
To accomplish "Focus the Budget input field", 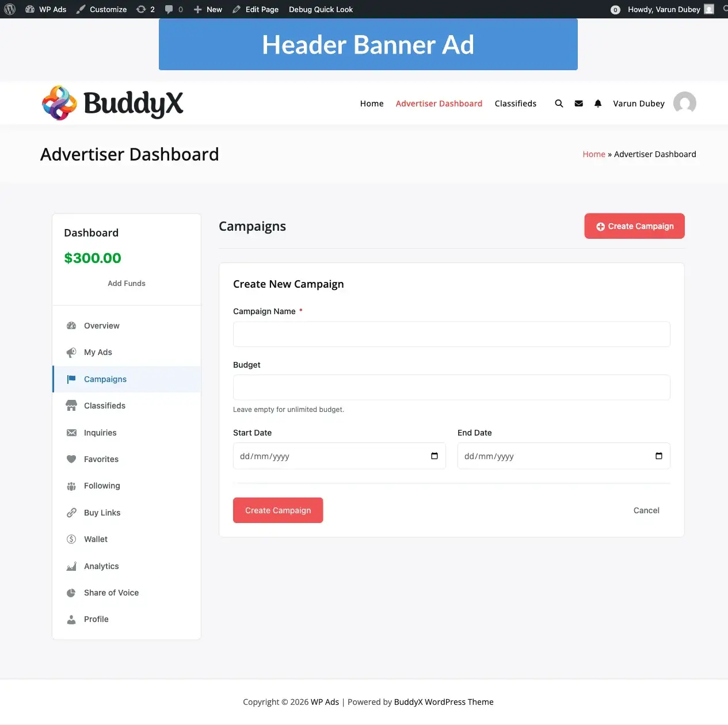I will [x=452, y=387].
